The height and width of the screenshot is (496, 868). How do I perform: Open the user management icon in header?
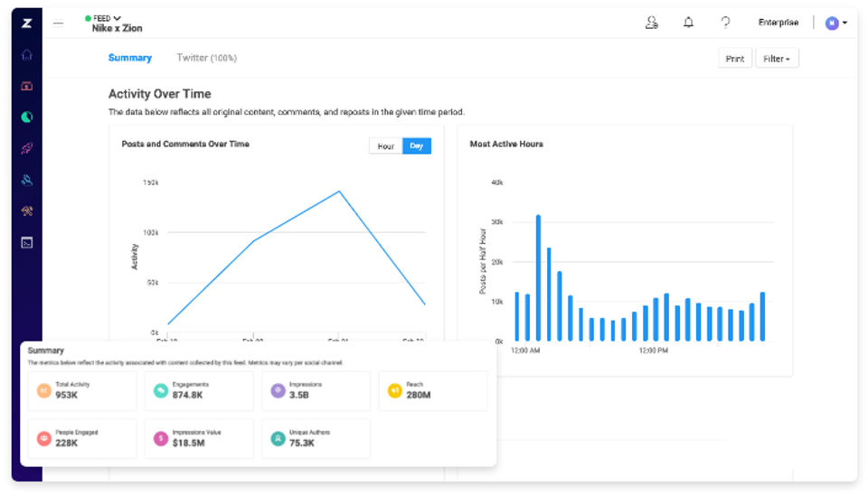[x=651, y=23]
